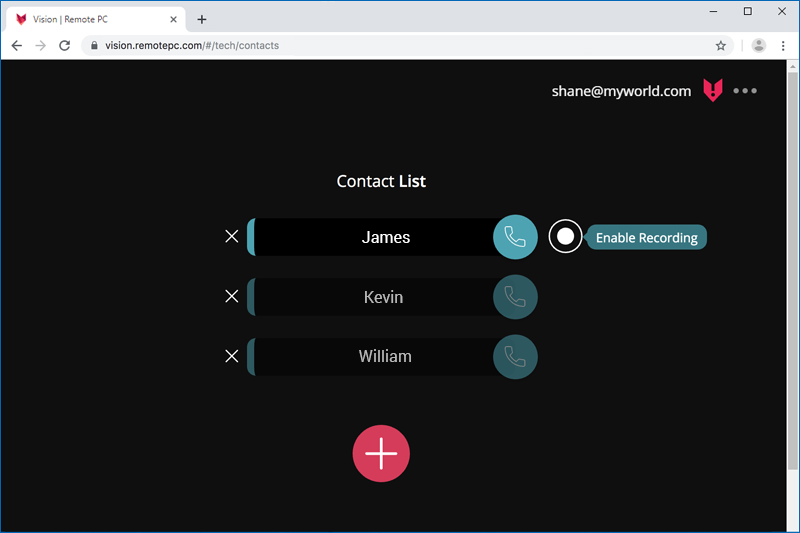
Task: Bookmark this page with the star
Action: coord(720,46)
